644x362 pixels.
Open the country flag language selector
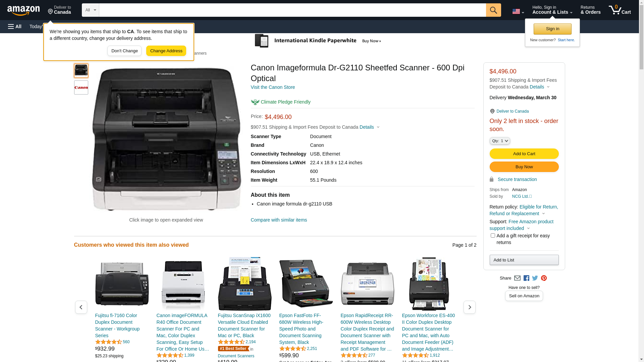(518, 11)
